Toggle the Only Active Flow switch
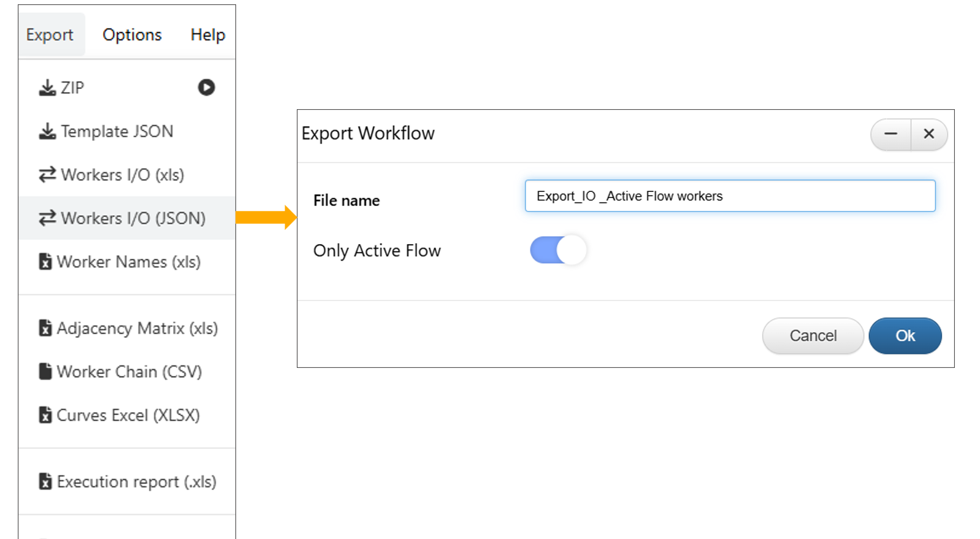 point(558,250)
